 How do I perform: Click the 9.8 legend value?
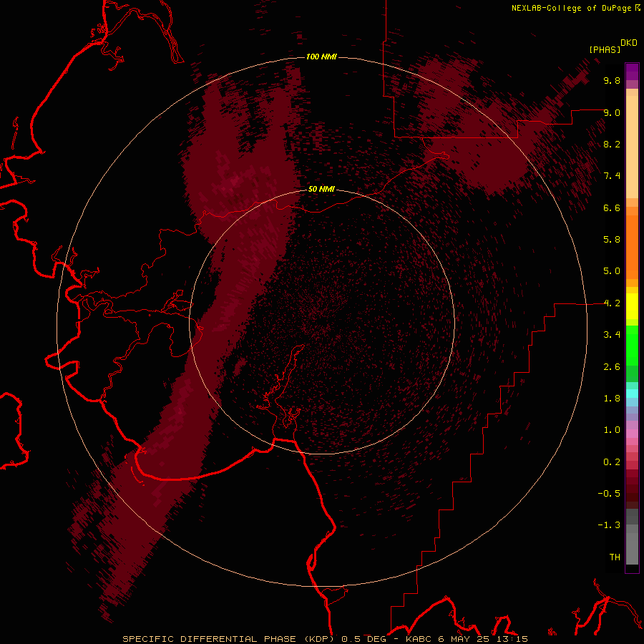(612, 80)
